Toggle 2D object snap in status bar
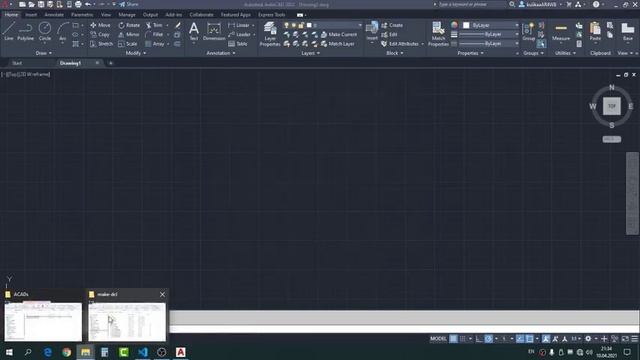Screen dimensions: 640x360 point(529,339)
